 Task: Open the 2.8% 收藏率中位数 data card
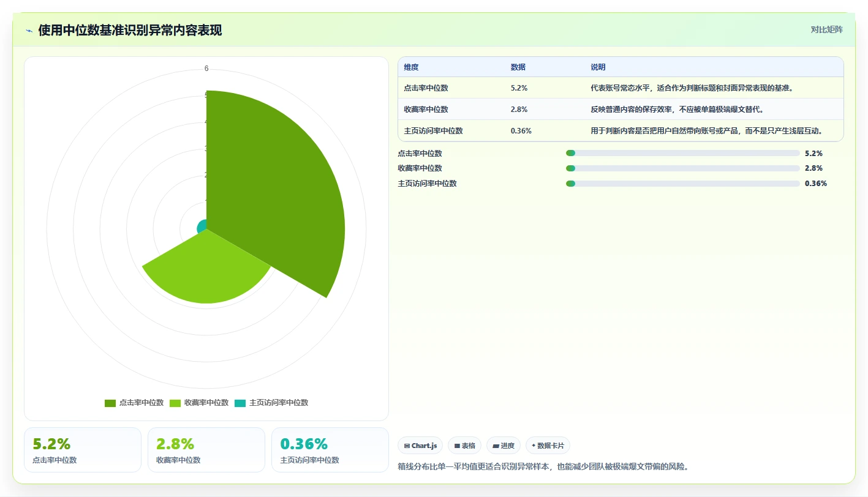pos(206,450)
